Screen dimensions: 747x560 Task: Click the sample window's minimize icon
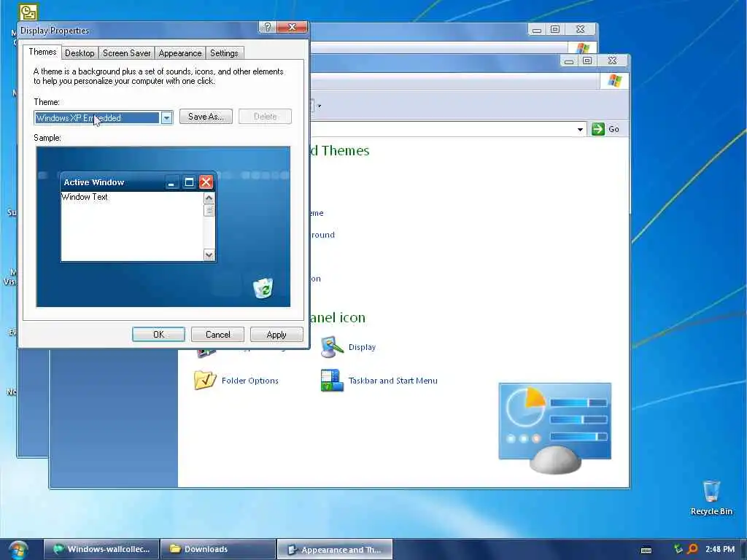tap(171, 182)
